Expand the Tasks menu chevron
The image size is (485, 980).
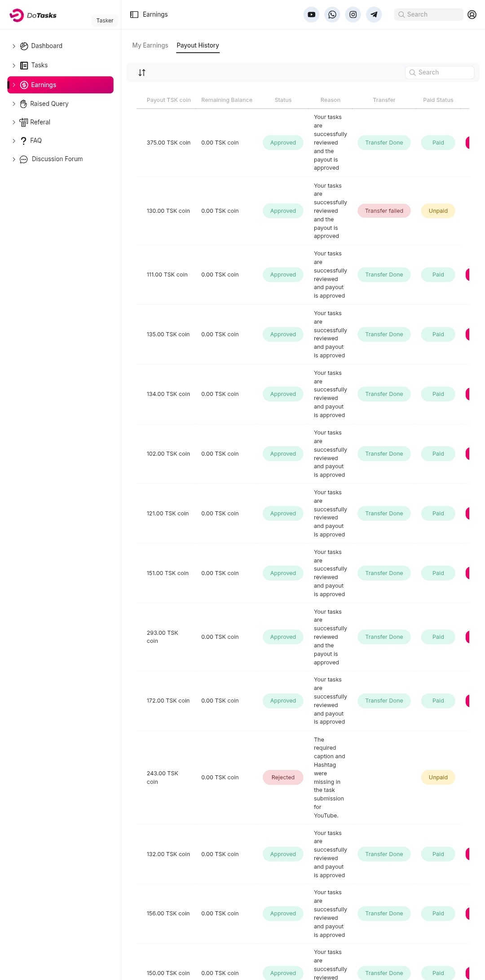[14, 66]
